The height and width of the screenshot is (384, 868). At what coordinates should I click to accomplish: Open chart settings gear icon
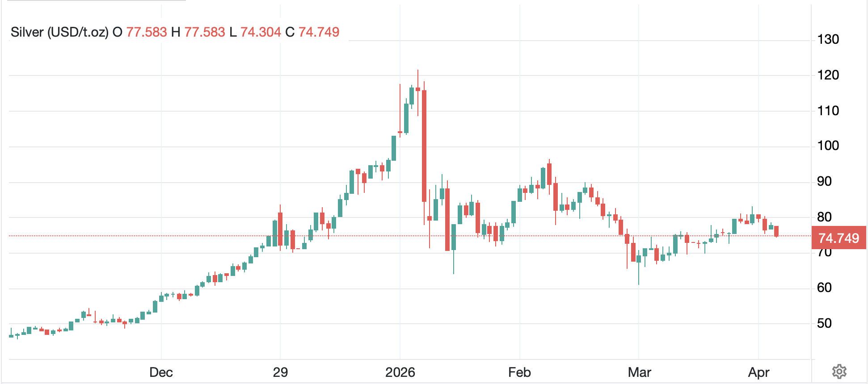point(839,371)
